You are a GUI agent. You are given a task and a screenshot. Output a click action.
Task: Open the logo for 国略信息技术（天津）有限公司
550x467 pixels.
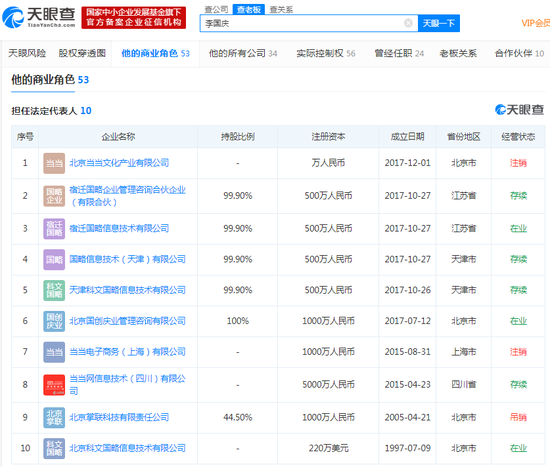pos(54,260)
